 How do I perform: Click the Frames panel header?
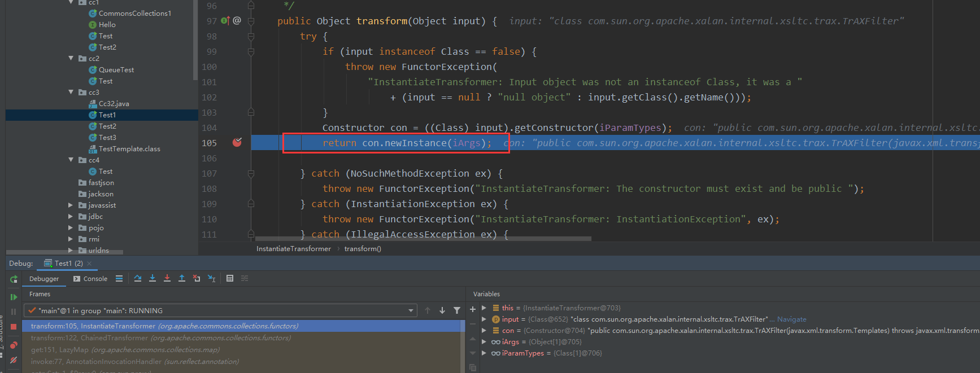(40, 294)
